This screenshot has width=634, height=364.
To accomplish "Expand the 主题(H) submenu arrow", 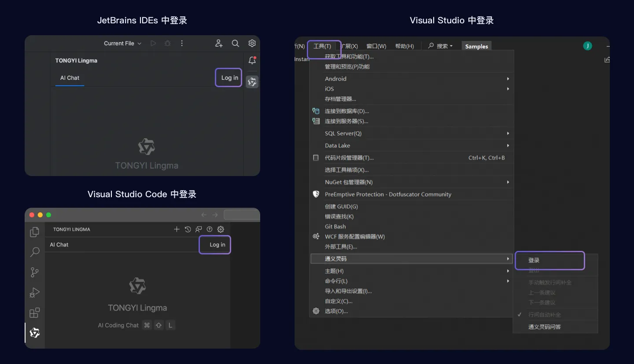I will 508,271.
